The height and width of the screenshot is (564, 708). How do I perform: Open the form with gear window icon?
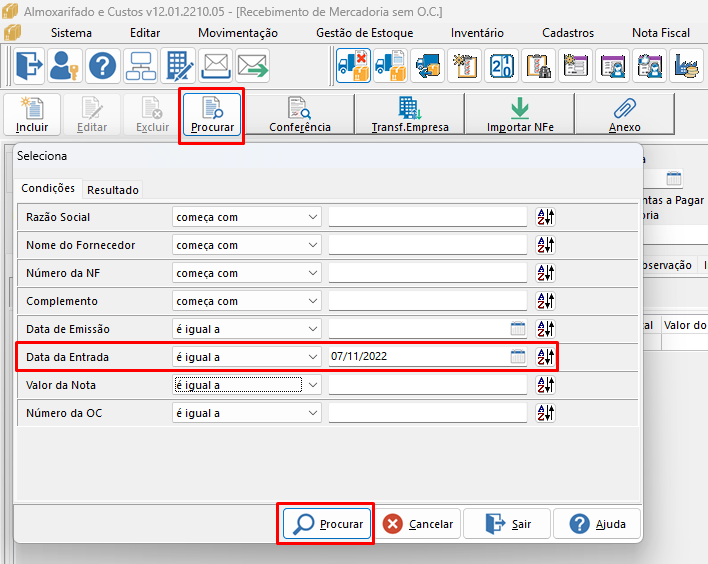[x=576, y=66]
